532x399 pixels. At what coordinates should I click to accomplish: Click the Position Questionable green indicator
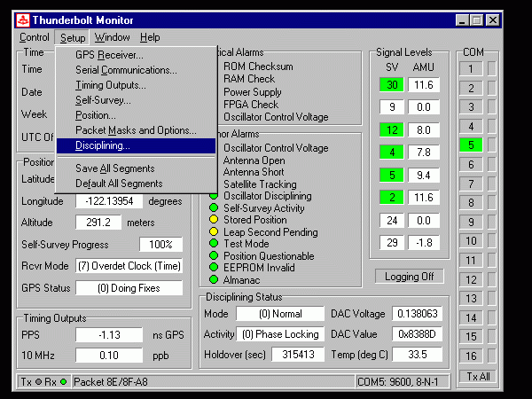(214, 255)
